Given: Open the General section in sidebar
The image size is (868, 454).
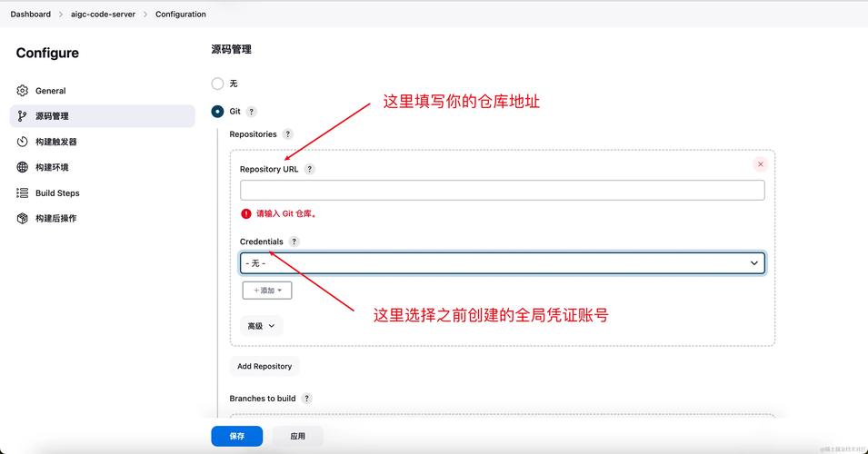Looking at the screenshot, I should pos(103,91).
